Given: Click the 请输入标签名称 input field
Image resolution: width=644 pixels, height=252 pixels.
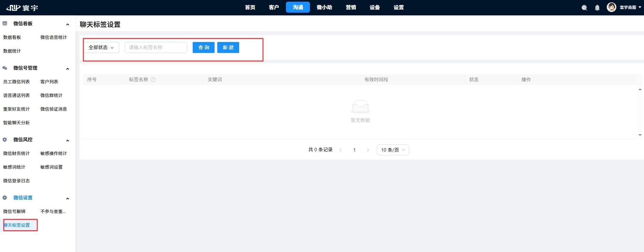Looking at the screenshot, I should coord(156,47).
